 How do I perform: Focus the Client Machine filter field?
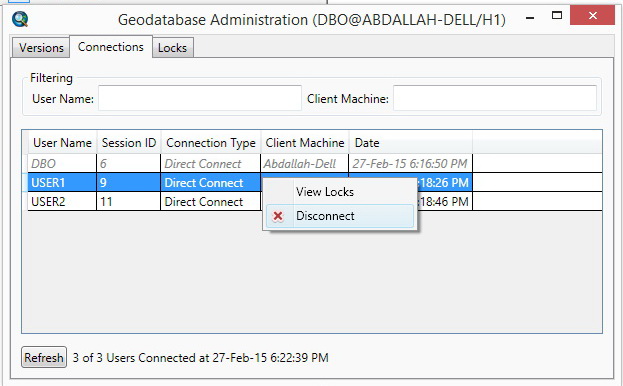[495, 98]
